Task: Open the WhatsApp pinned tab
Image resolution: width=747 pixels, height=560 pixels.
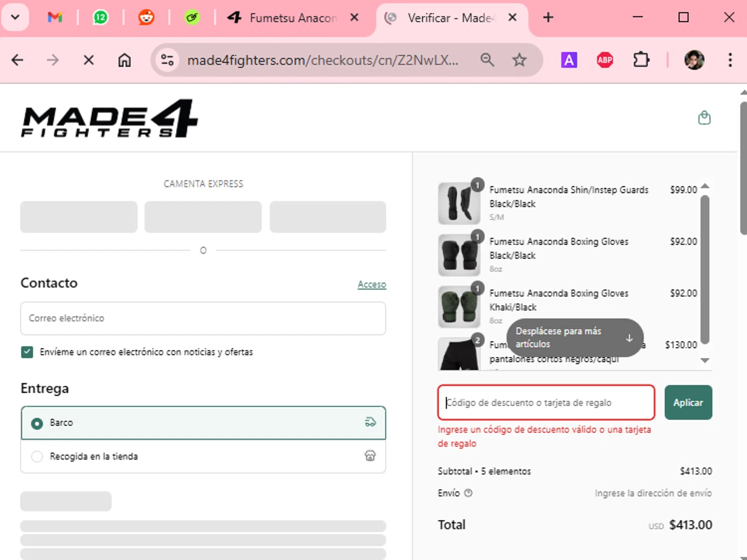Action: [101, 17]
